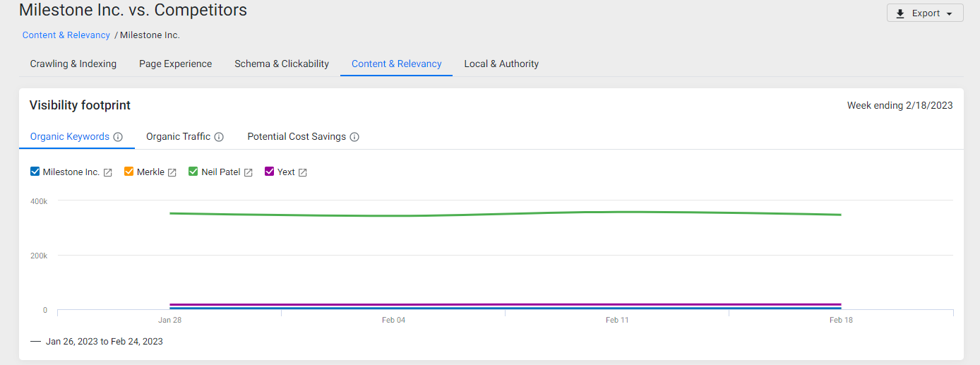The height and width of the screenshot is (365, 980).
Task: Toggle the Yext checkbox
Action: [270, 172]
